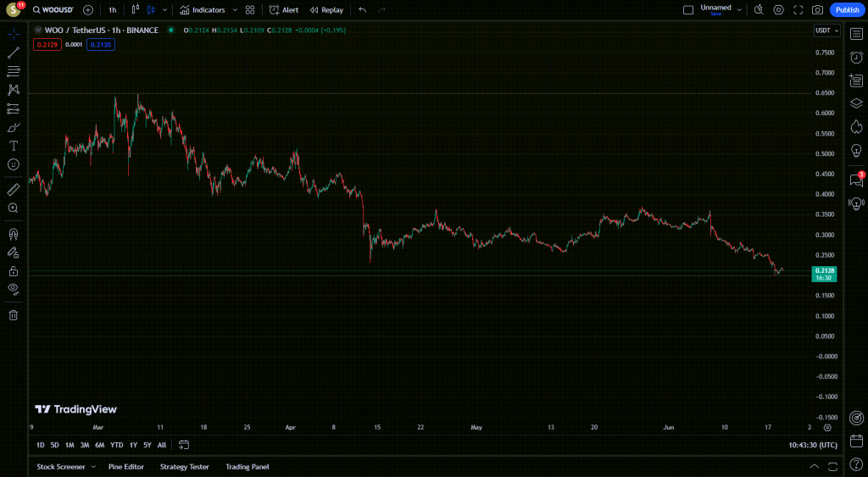Image resolution: width=868 pixels, height=477 pixels.
Task: Set the range to YTD
Action: pos(116,445)
